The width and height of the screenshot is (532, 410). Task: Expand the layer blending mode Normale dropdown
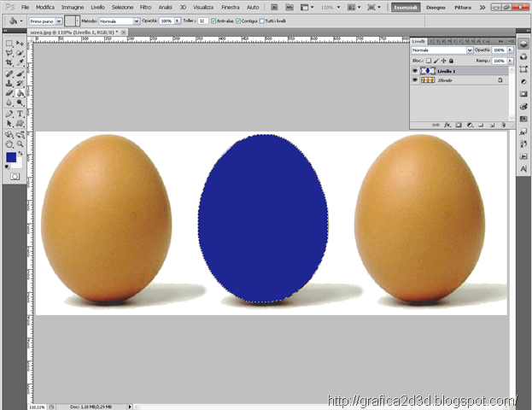pyautogui.click(x=442, y=50)
